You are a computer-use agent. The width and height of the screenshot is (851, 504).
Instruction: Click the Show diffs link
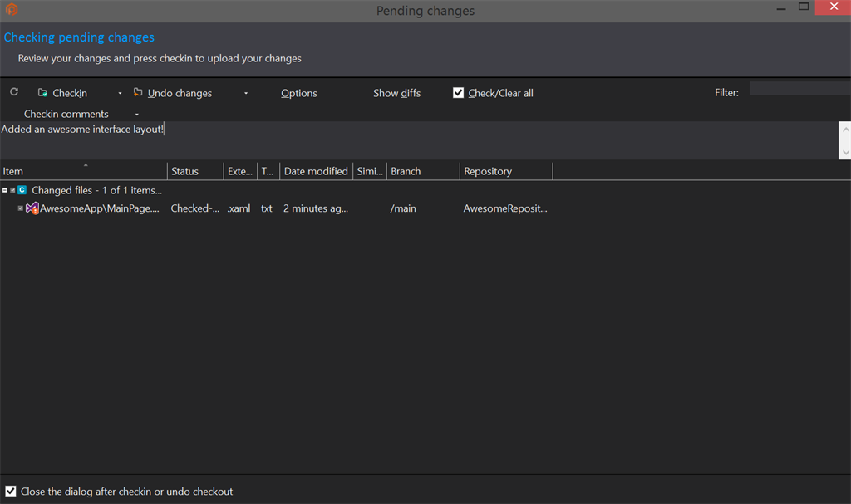click(x=396, y=92)
